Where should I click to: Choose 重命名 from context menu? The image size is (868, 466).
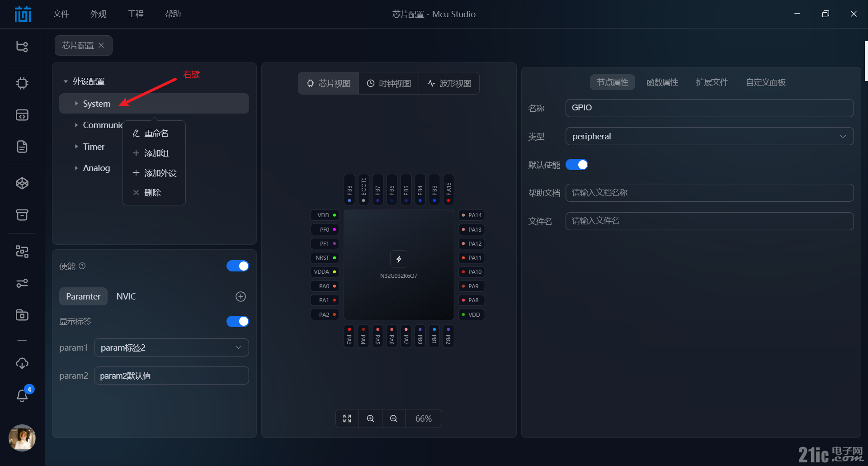(x=154, y=133)
